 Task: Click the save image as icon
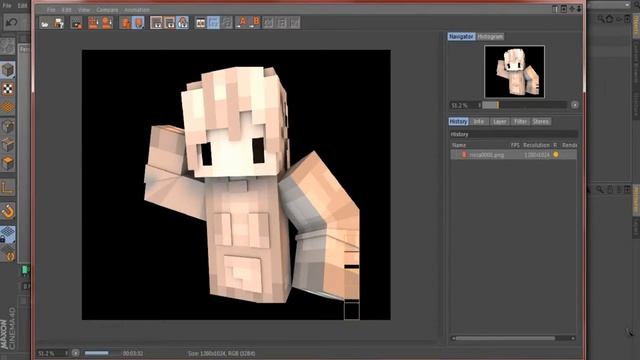click(x=59, y=23)
